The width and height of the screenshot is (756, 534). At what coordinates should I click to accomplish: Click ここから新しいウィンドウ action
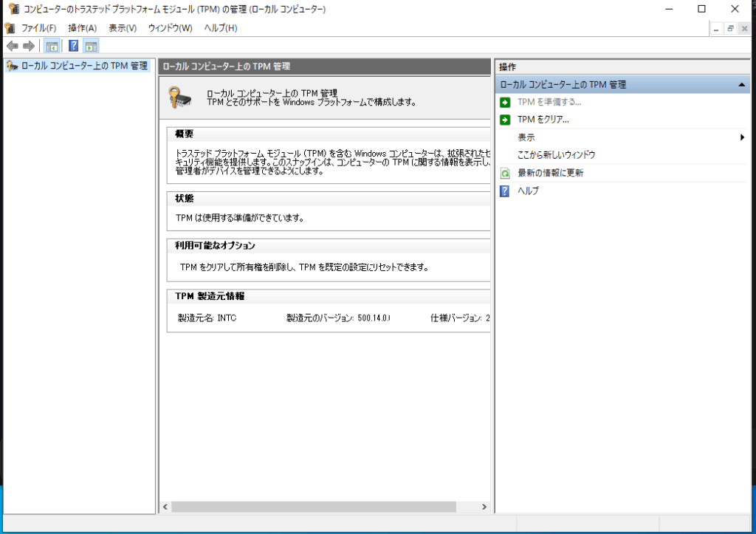[x=556, y=155]
